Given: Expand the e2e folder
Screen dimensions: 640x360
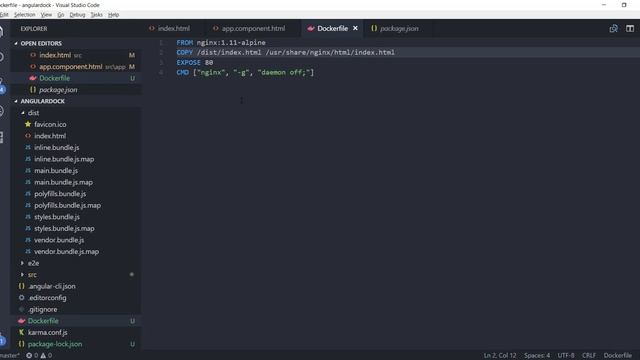Looking at the screenshot, I should point(33,263).
